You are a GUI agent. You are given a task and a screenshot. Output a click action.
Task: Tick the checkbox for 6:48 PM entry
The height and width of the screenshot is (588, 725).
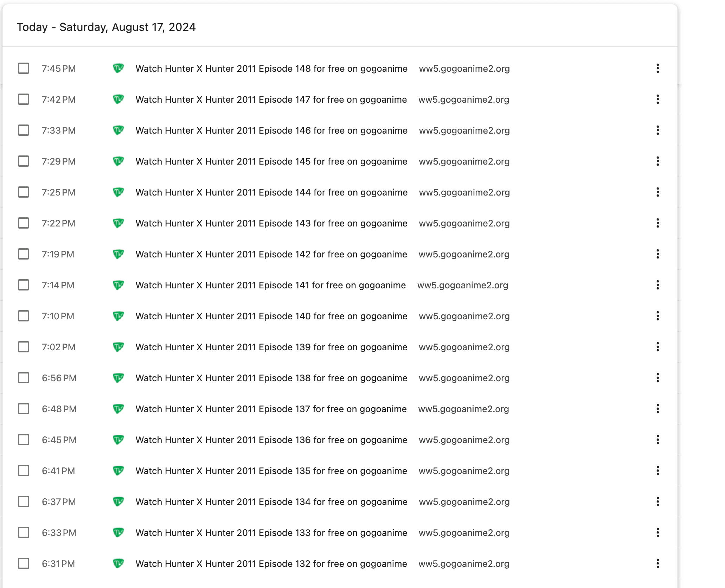pyautogui.click(x=24, y=409)
